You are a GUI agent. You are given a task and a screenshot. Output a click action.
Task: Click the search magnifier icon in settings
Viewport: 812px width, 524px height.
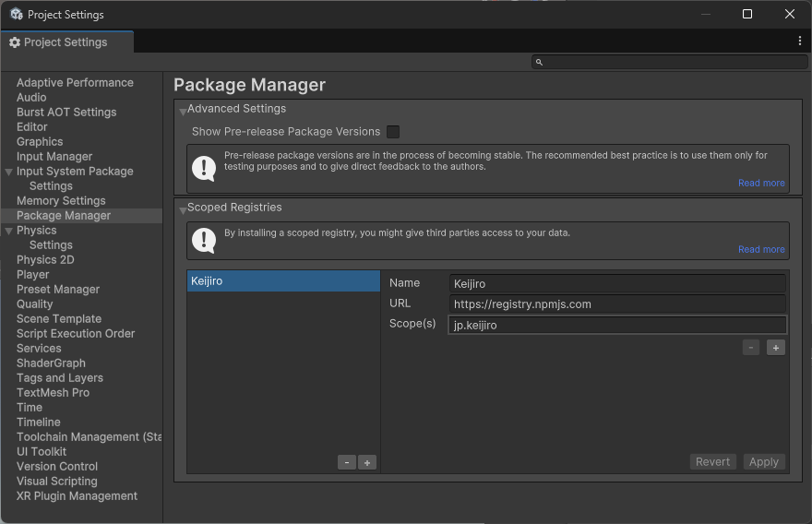coord(540,62)
